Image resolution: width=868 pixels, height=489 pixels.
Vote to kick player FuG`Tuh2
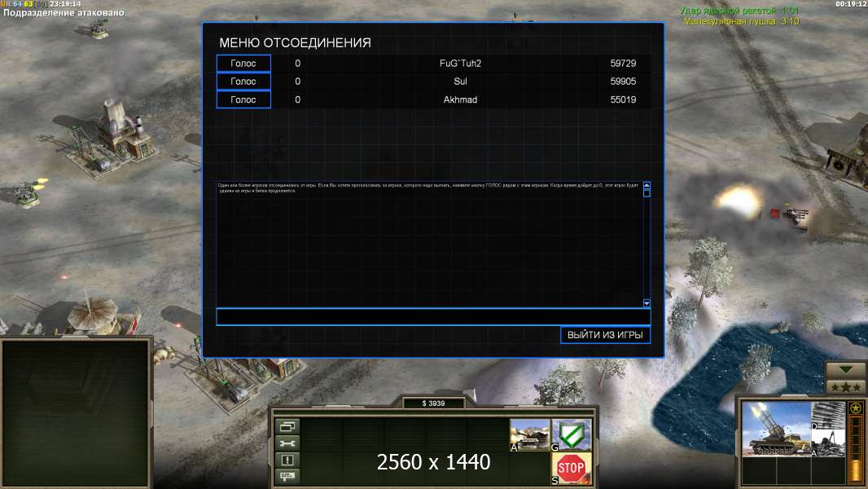[243, 63]
